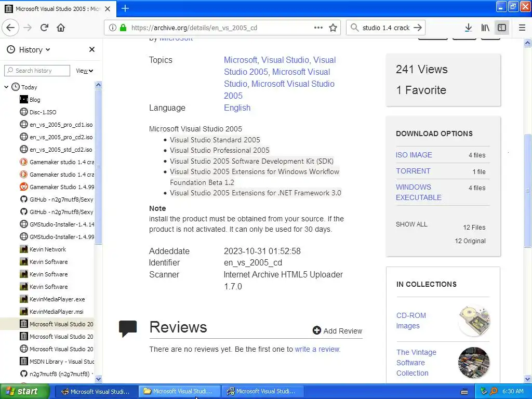532x399 pixels.
Task: Bookmark this page with the star
Action: click(333, 28)
